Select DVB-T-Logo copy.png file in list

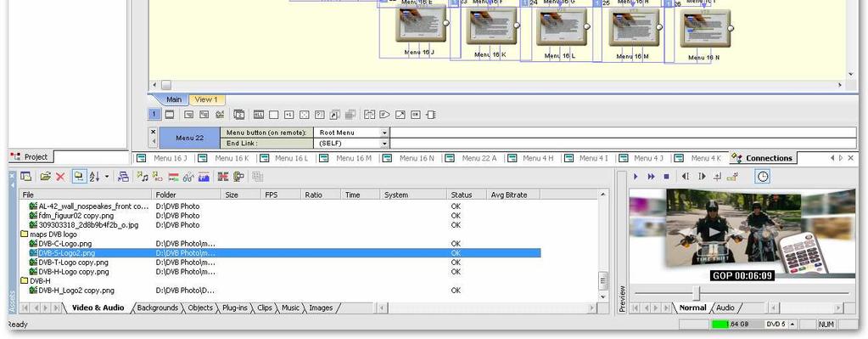(x=74, y=263)
